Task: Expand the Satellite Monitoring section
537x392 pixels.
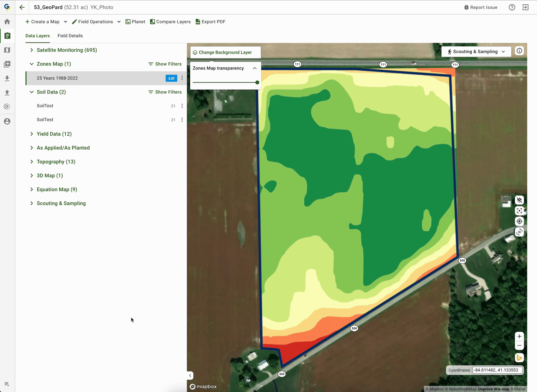Action: pyautogui.click(x=32, y=50)
